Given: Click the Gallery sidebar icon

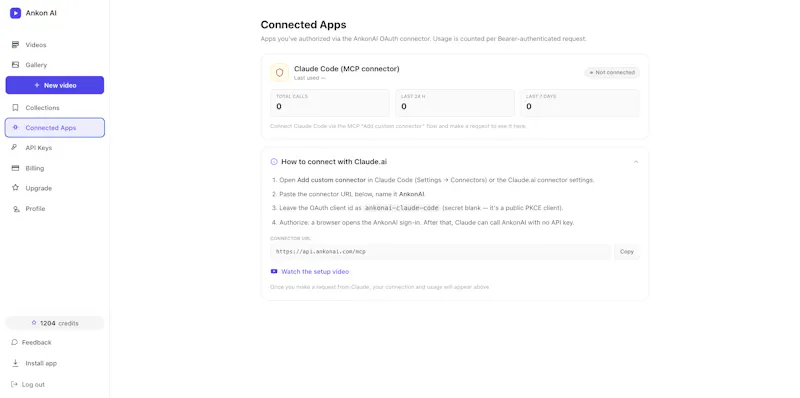Looking at the screenshot, I should tap(15, 65).
